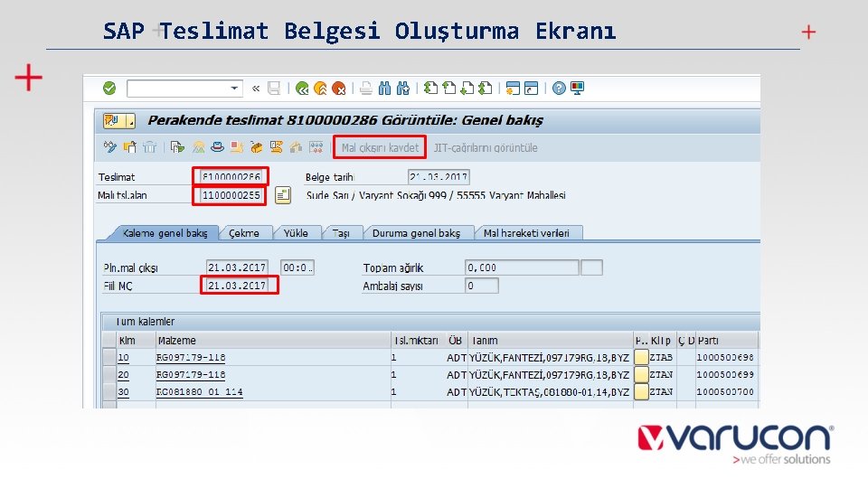Click the Find Next binoculars icon

[x=403, y=88]
